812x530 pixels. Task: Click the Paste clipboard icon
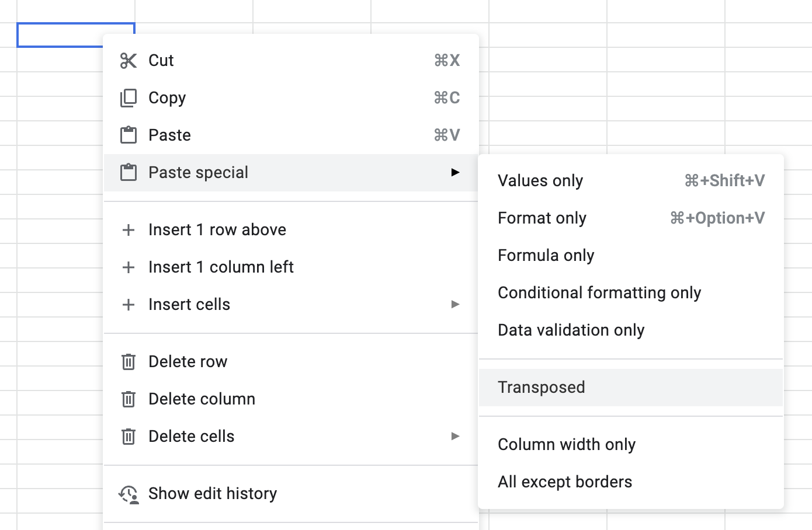(129, 135)
